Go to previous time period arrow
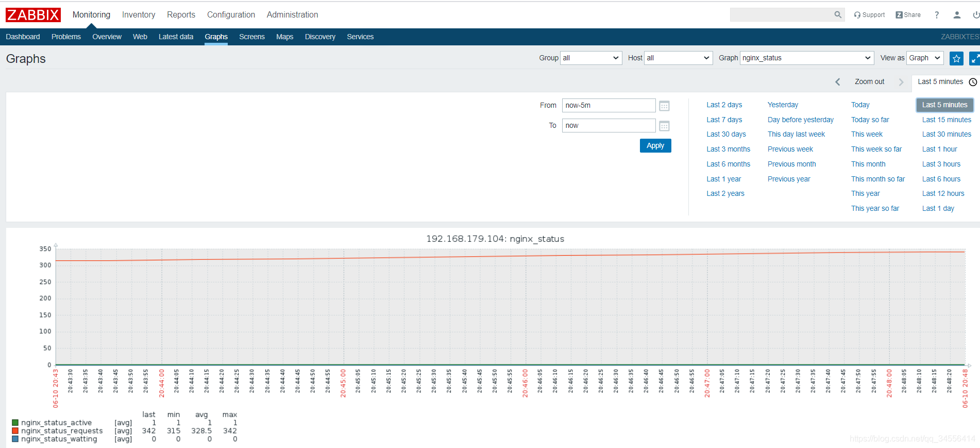The width and height of the screenshot is (980, 448). [838, 82]
